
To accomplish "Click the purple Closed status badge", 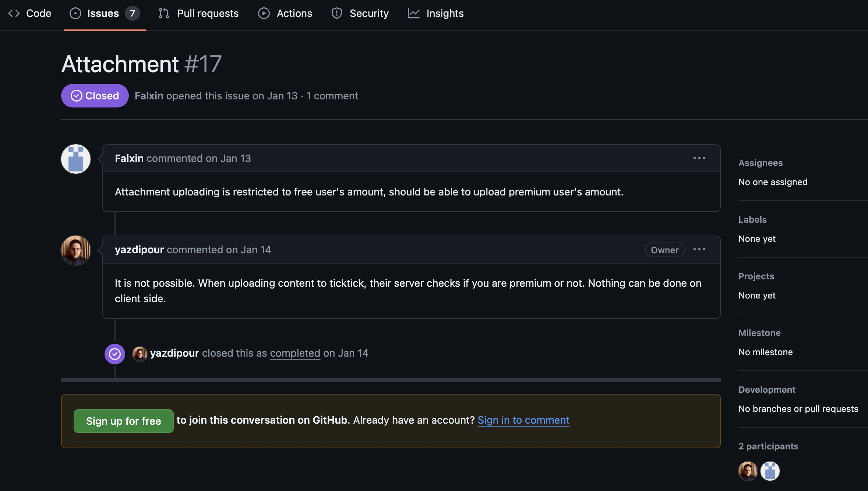I will coord(95,96).
